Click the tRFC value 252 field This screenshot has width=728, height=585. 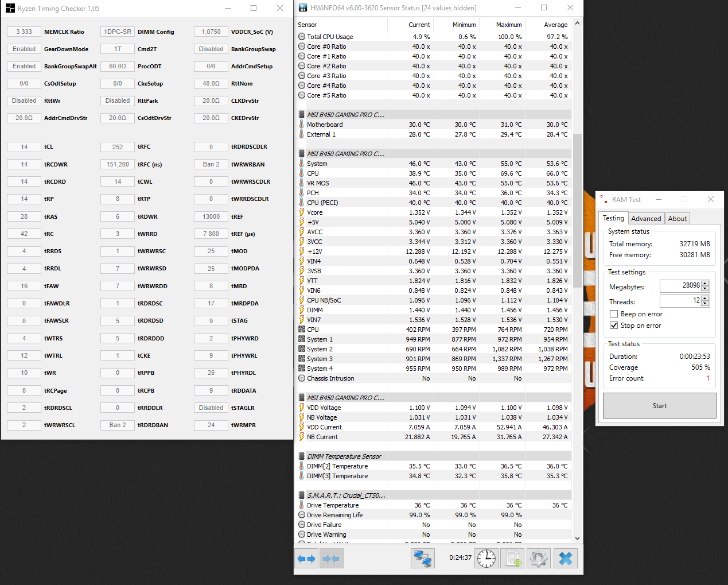tap(118, 147)
